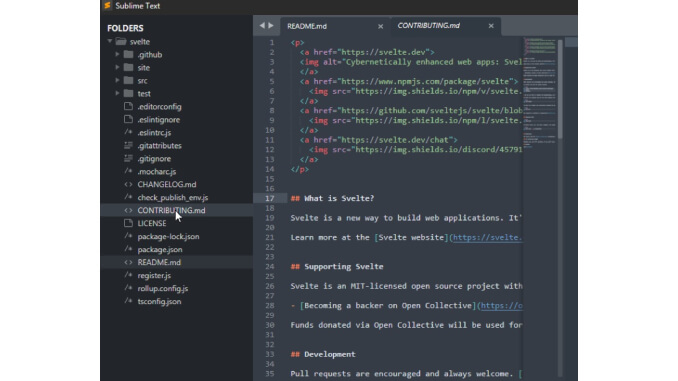Switch to the CONTRIBUTING.md tab
This screenshot has height=381, width=678.
coord(429,26)
